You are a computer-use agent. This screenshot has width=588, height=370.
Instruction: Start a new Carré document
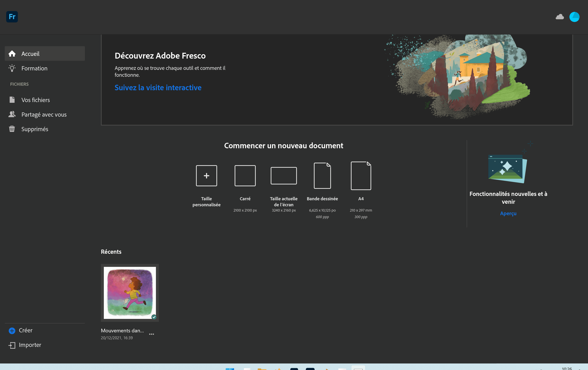point(245,176)
